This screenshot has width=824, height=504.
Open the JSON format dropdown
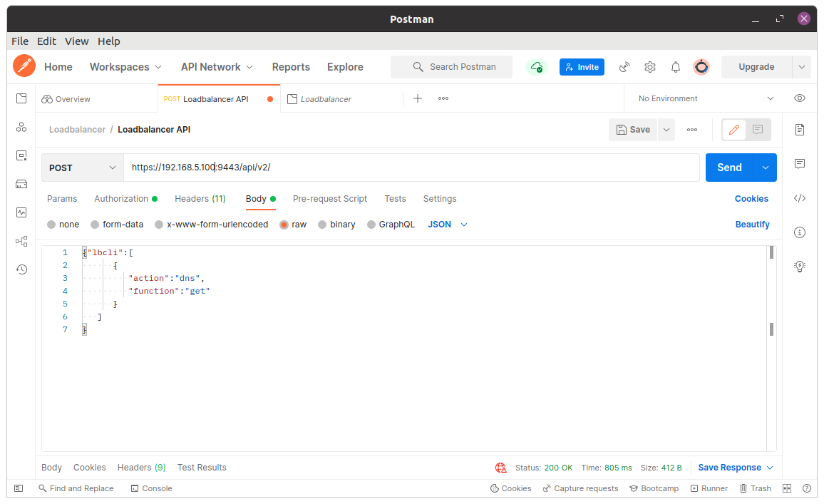pyautogui.click(x=447, y=225)
